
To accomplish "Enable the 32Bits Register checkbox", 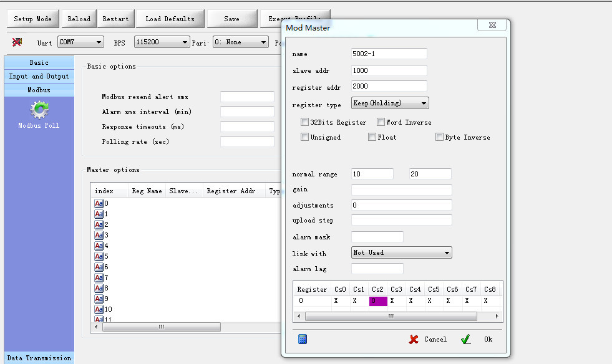I will [304, 122].
